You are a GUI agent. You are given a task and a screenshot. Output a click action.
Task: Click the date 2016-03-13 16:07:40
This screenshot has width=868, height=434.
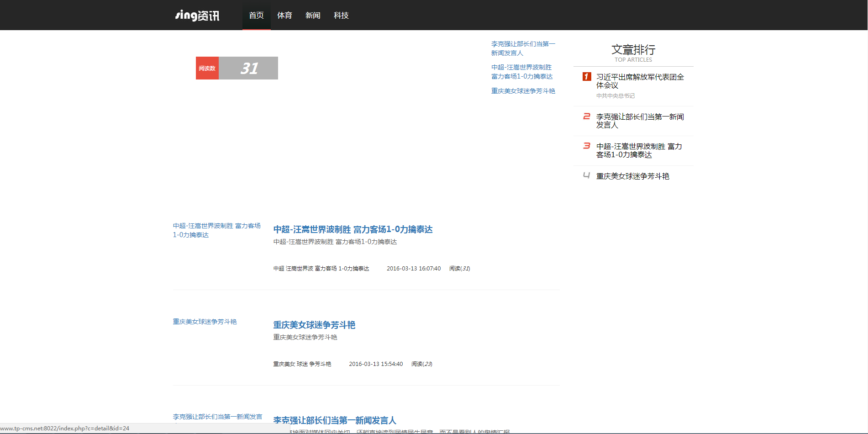(414, 269)
